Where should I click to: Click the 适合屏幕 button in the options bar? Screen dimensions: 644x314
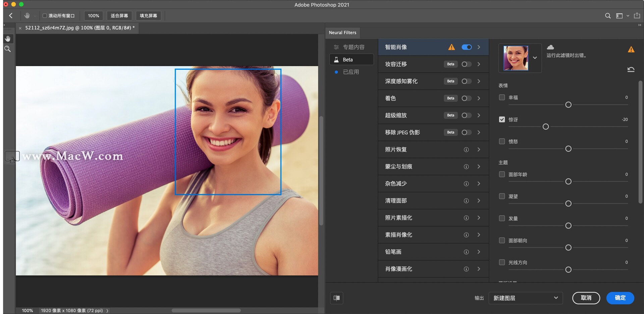[119, 15]
